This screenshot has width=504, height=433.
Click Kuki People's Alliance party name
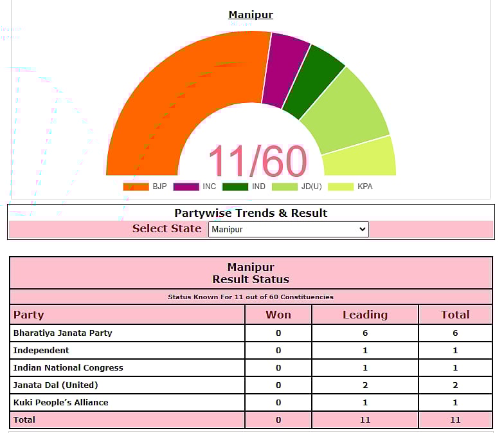pyautogui.click(x=61, y=402)
